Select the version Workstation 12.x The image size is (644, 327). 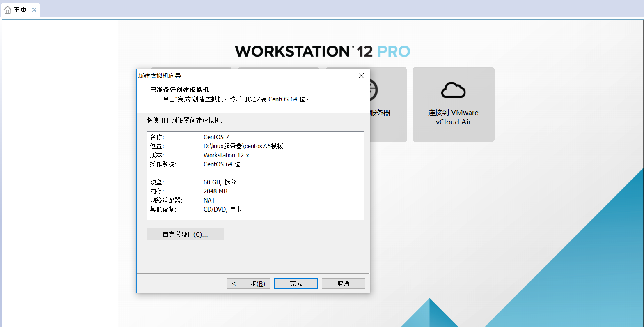pos(226,155)
